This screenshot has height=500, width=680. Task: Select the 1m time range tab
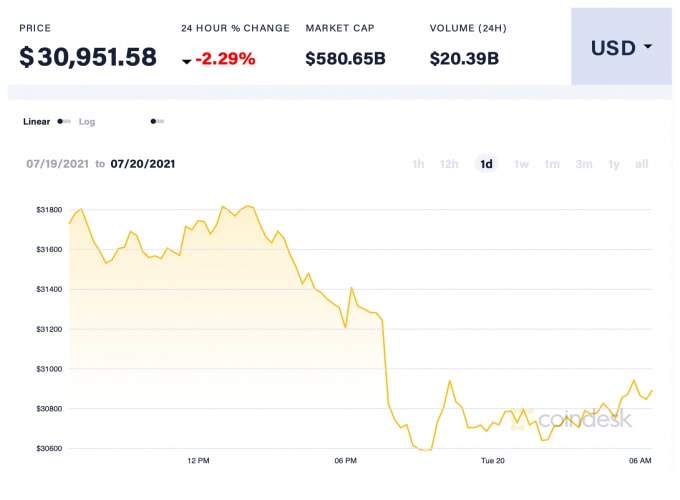click(x=552, y=164)
